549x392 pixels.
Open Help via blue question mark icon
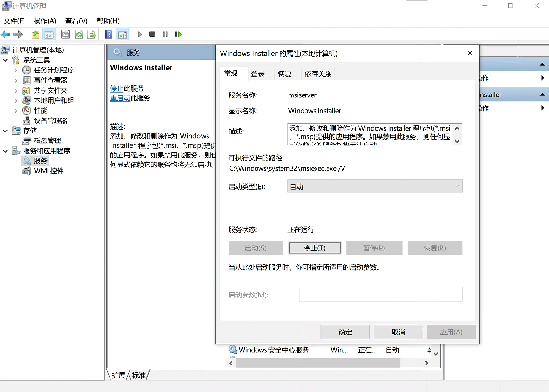click(x=109, y=34)
